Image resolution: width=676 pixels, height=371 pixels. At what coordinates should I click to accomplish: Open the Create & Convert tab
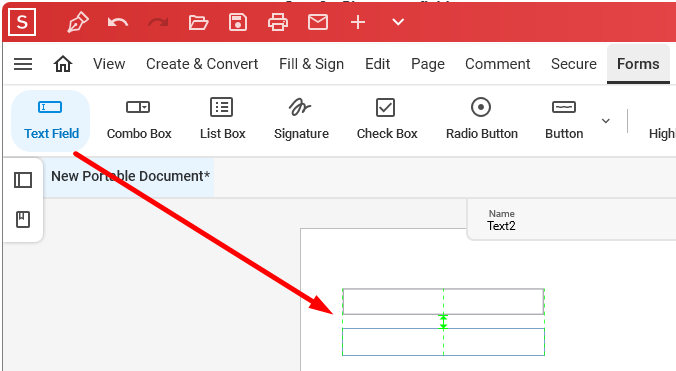(x=202, y=64)
